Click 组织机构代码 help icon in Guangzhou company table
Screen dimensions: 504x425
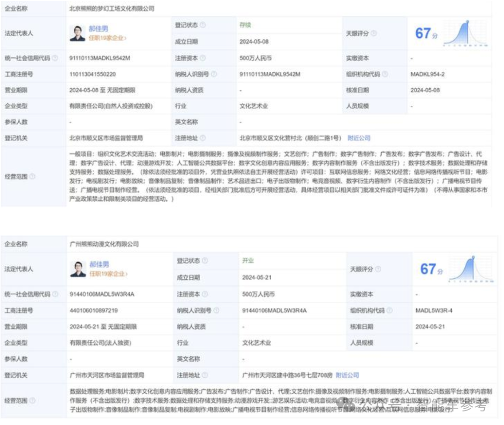390,311
